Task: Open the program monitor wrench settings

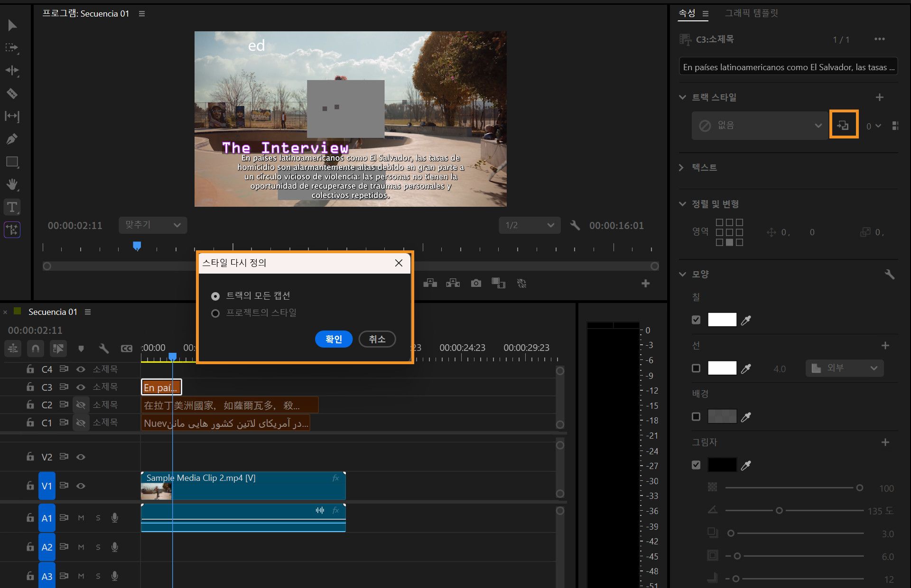Action: (575, 225)
